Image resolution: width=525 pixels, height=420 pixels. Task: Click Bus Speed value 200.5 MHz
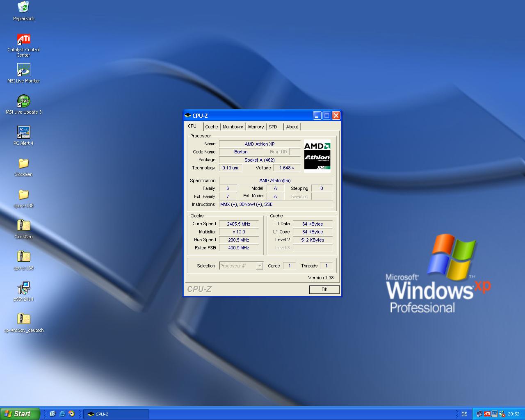click(239, 240)
